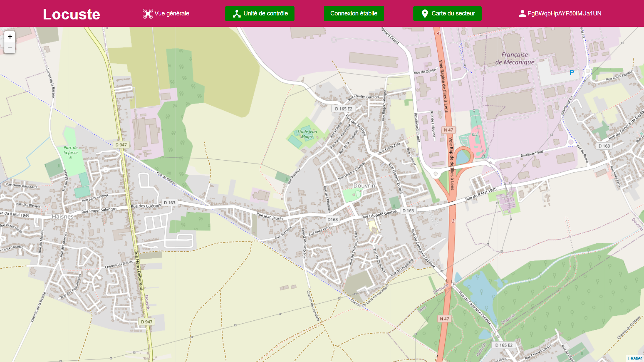Click the Connexion établie status button
This screenshot has width=644, height=362.
(354, 13)
